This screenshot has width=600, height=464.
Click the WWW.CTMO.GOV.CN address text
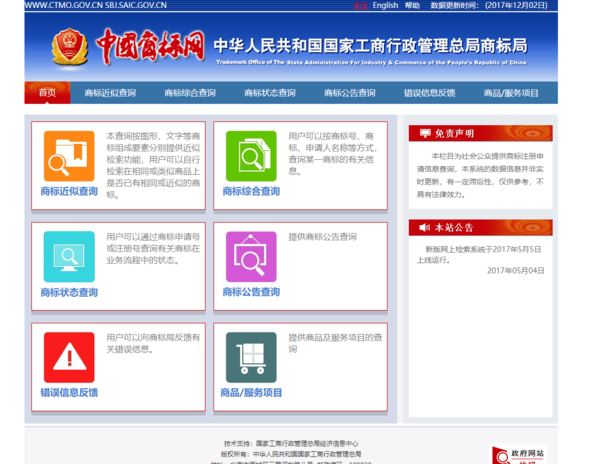[63, 5]
